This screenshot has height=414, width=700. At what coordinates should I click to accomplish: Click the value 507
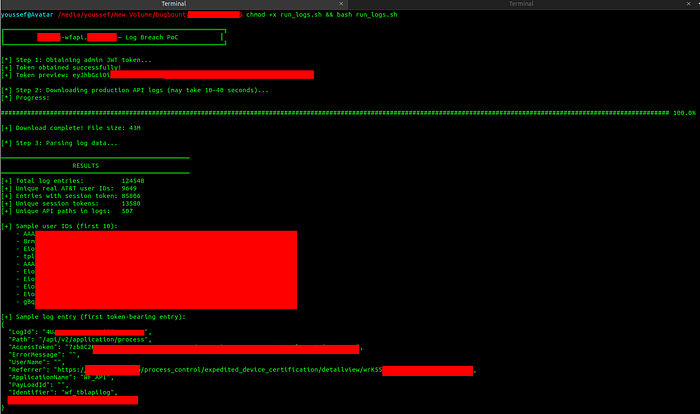127,211
